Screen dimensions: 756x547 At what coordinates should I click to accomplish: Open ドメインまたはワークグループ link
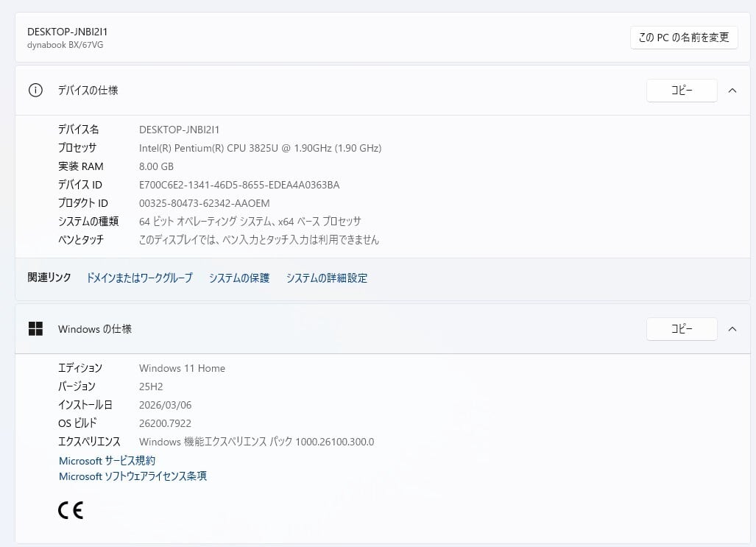(x=139, y=278)
